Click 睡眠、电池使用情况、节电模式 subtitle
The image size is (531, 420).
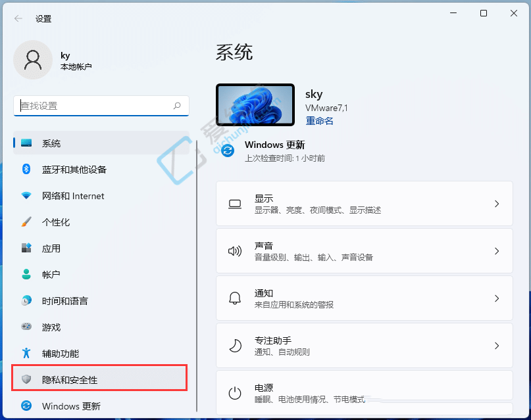tap(310, 400)
